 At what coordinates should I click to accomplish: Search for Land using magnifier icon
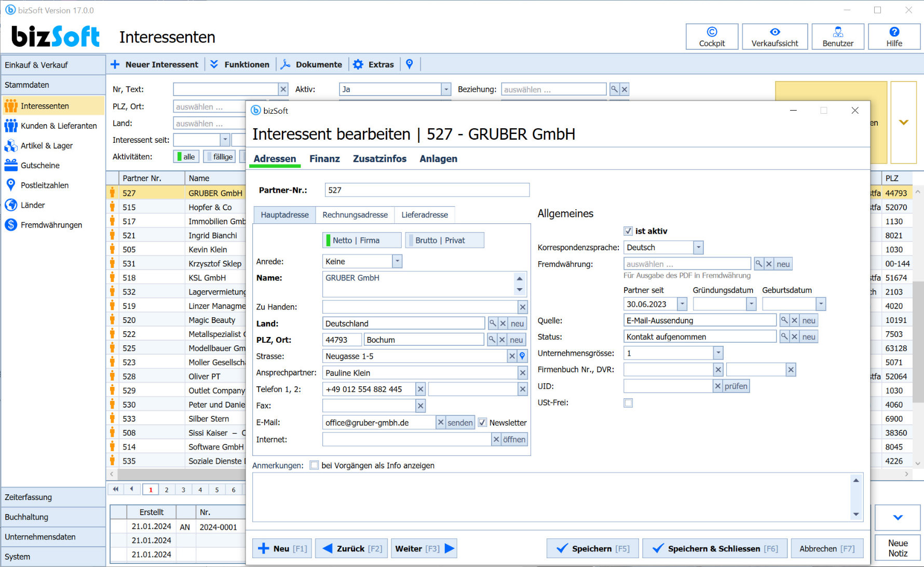[x=493, y=323]
